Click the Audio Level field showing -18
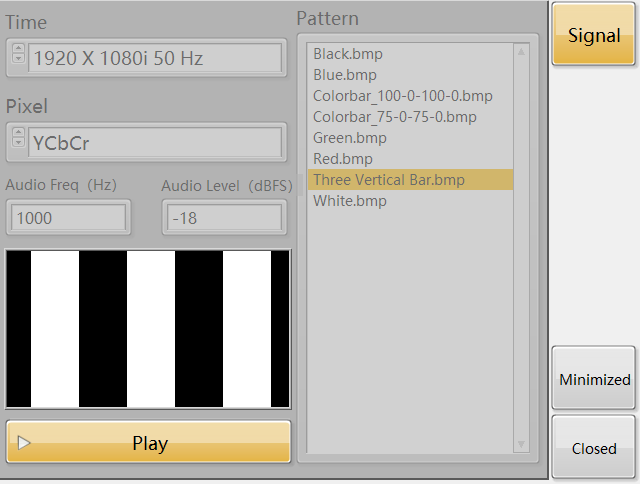Viewport: 640px width, 484px height. [224, 217]
